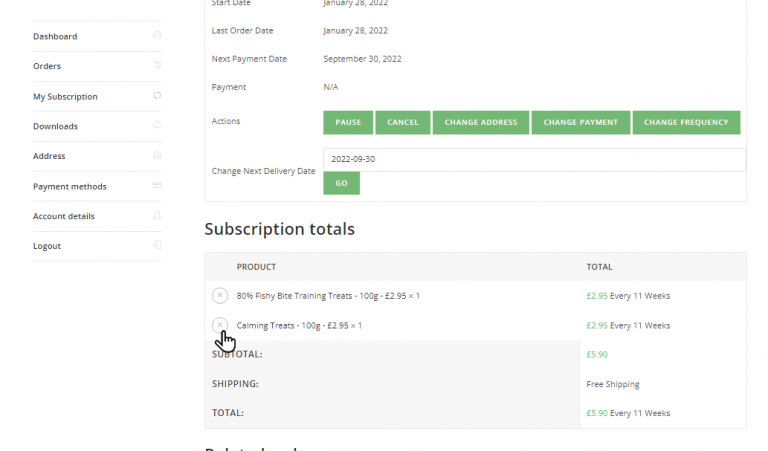The height and width of the screenshot is (451, 768).
Task: Open the Dashboard menu link
Action: pos(55,37)
